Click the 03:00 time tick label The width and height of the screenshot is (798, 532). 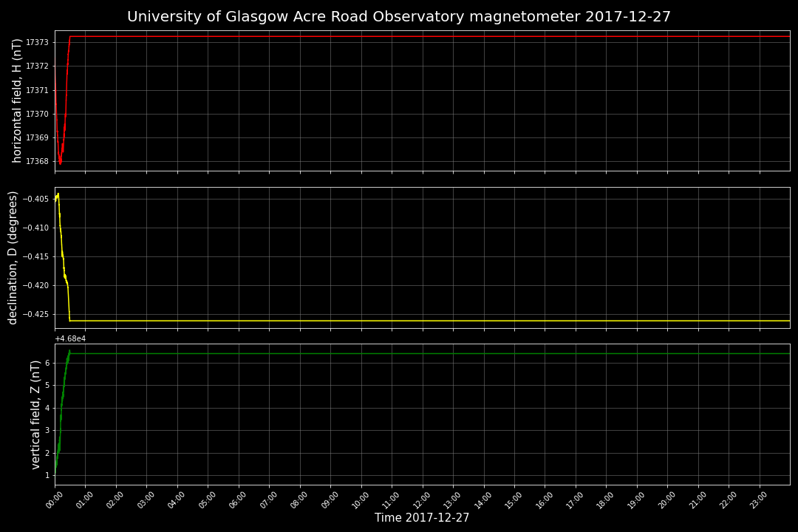pyautogui.click(x=146, y=500)
